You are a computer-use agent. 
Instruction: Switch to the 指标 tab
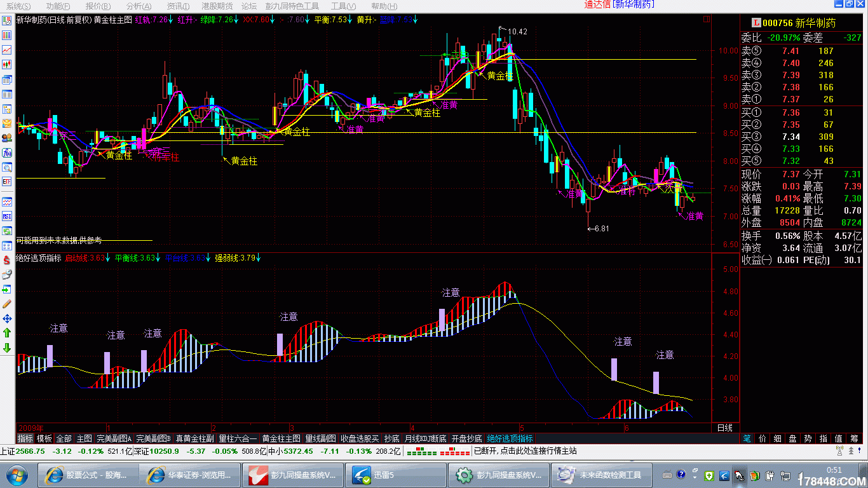pyautogui.click(x=25, y=438)
